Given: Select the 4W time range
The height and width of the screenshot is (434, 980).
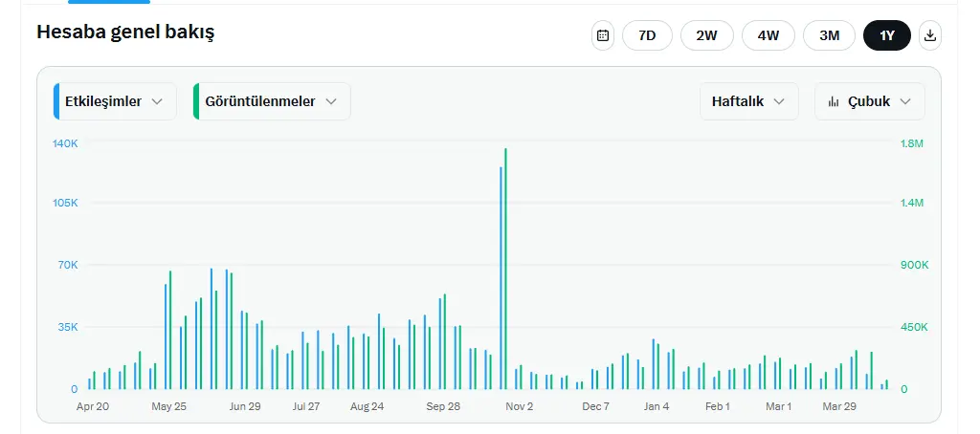Looking at the screenshot, I should point(768,35).
